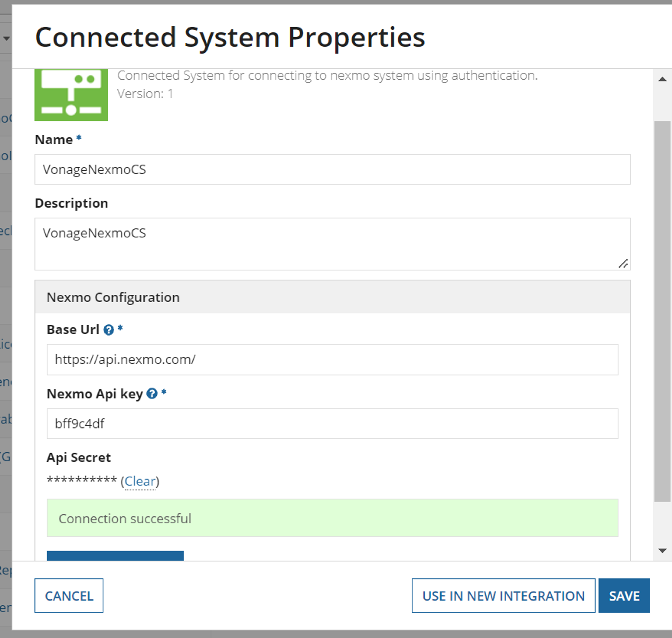
Task: Click the Api Secret label
Action: point(79,458)
